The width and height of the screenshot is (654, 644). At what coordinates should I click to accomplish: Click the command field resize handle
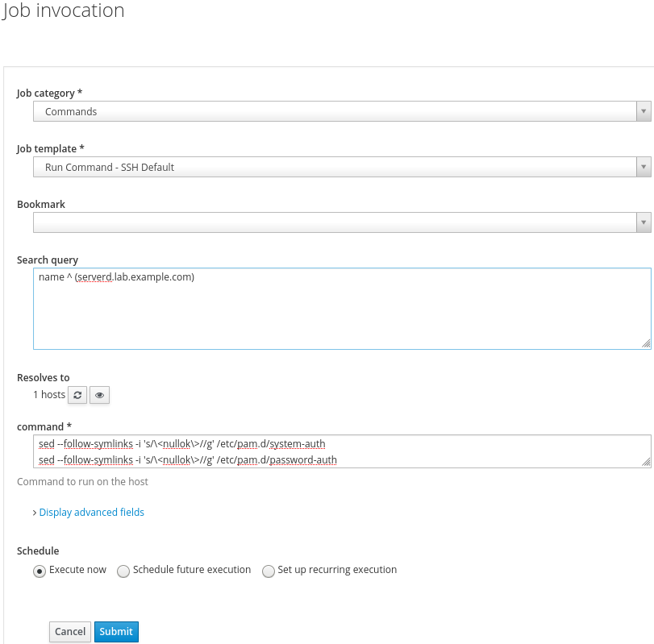646,462
